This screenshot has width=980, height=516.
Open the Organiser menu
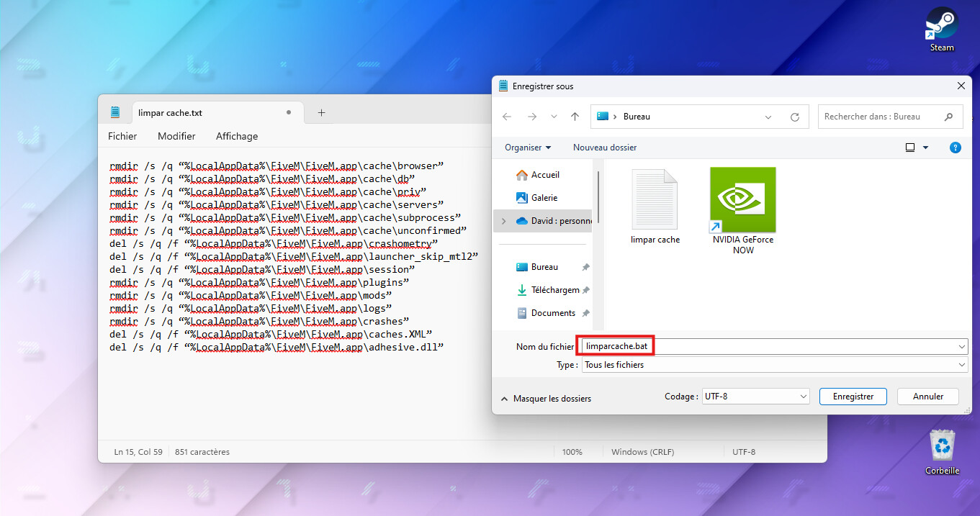point(527,148)
